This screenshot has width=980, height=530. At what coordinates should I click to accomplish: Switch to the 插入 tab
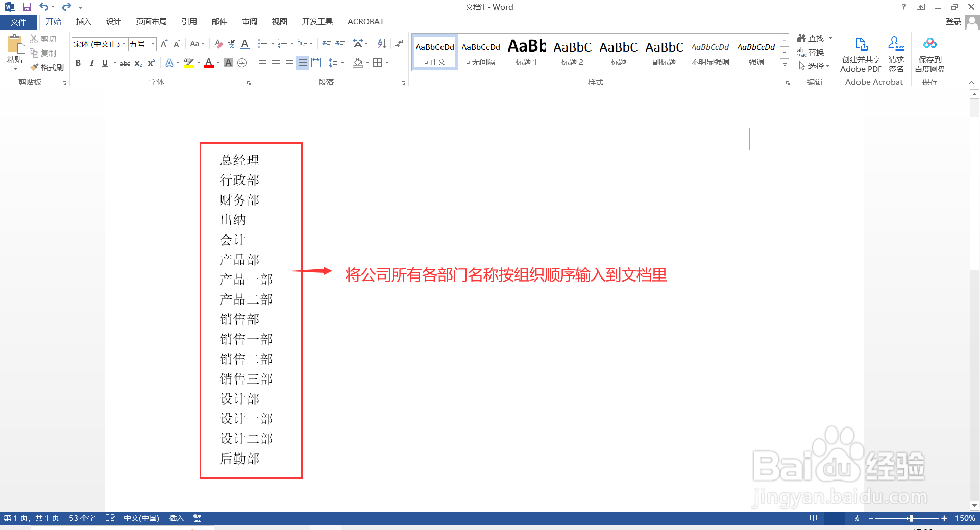[x=83, y=22]
